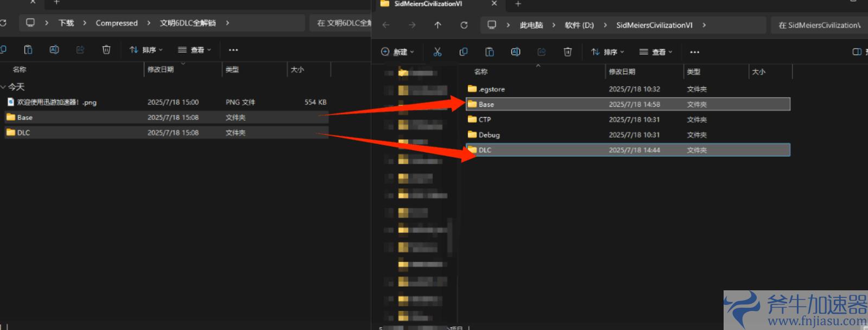This screenshot has height=330, width=868.
Task: Open the 排序 (Sort) dropdown in left window
Action: (x=146, y=49)
